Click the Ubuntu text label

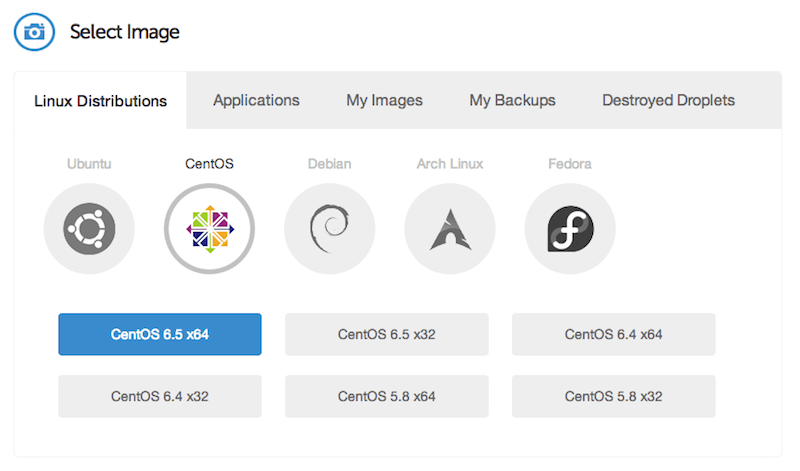pos(89,163)
